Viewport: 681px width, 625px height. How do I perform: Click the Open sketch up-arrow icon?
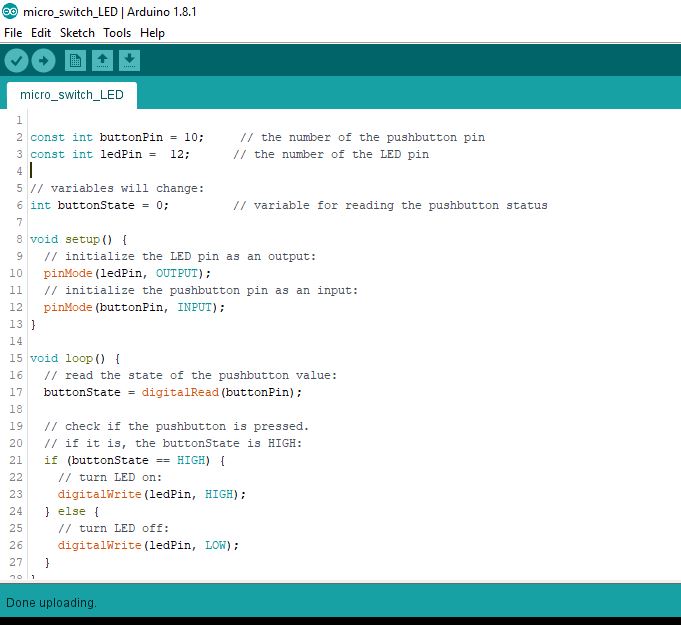coord(102,60)
